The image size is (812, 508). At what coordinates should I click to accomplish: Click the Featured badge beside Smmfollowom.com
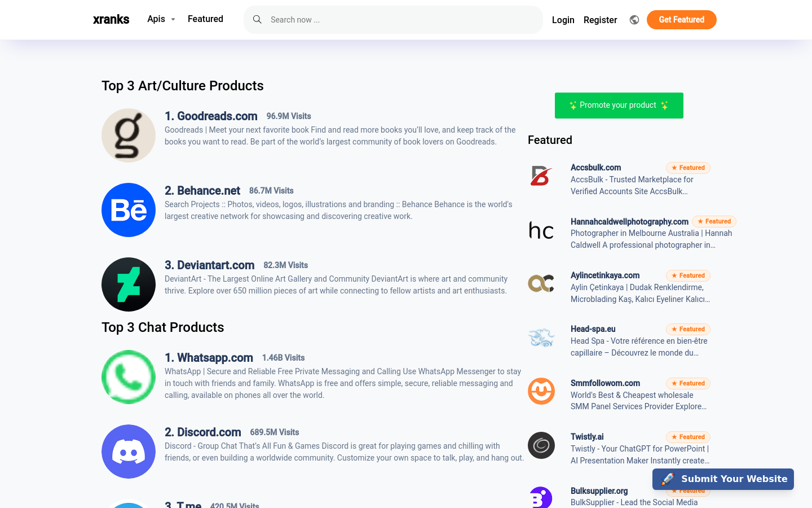688,383
